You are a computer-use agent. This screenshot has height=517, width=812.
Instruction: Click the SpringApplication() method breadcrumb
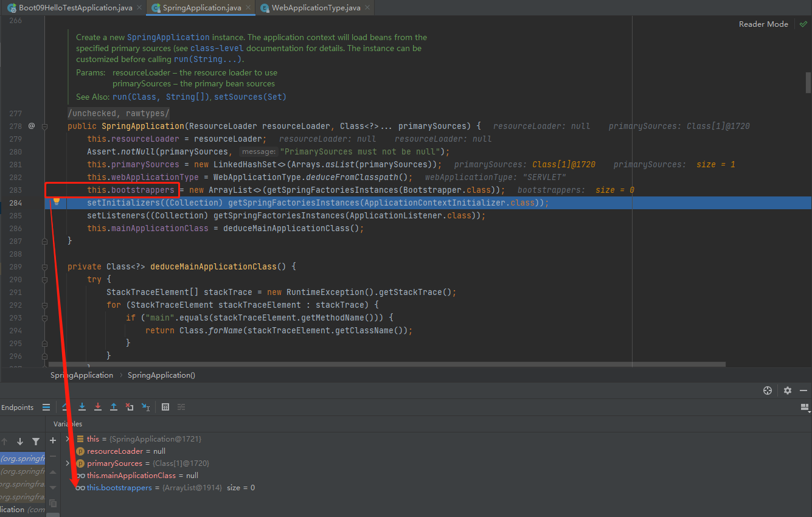pos(161,375)
